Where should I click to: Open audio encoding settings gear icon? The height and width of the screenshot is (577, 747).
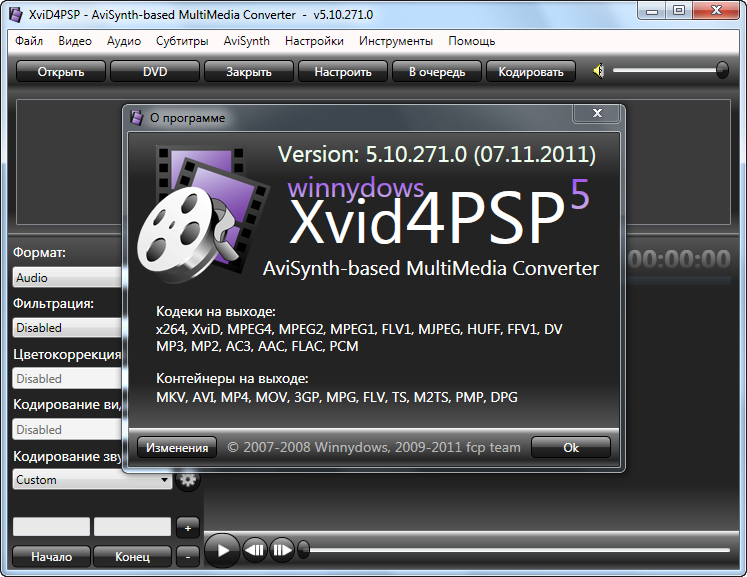tap(188, 480)
